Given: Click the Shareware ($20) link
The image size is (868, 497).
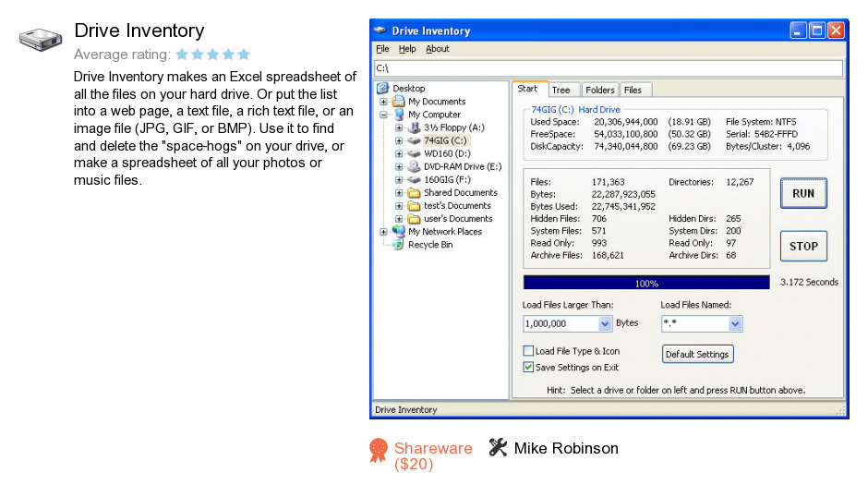Looking at the screenshot, I should (x=433, y=455).
